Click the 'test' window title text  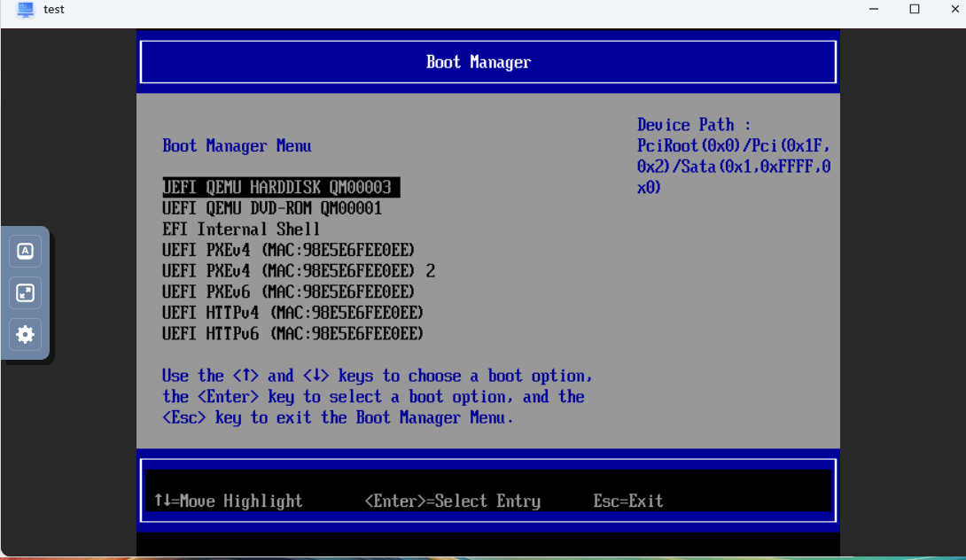[x=54, y=9]
